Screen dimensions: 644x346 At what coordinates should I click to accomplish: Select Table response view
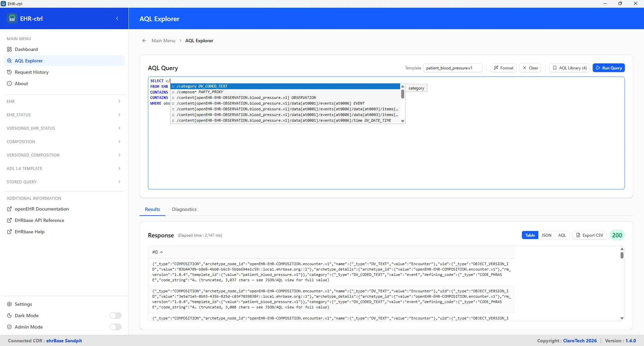[x=530, y=235]
